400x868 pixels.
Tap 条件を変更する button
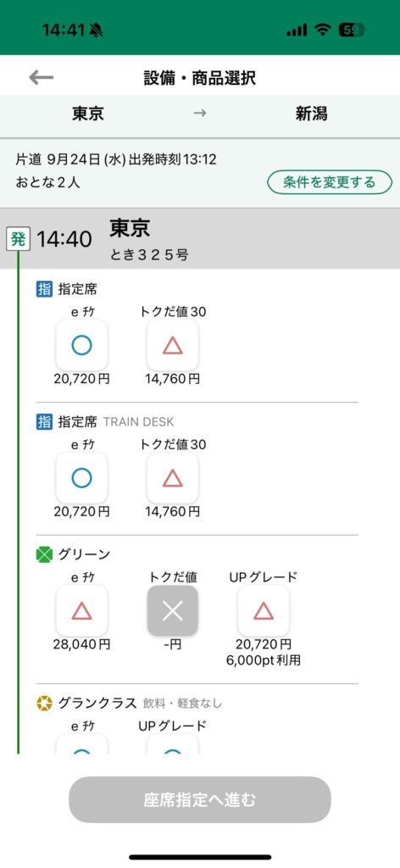330,182
